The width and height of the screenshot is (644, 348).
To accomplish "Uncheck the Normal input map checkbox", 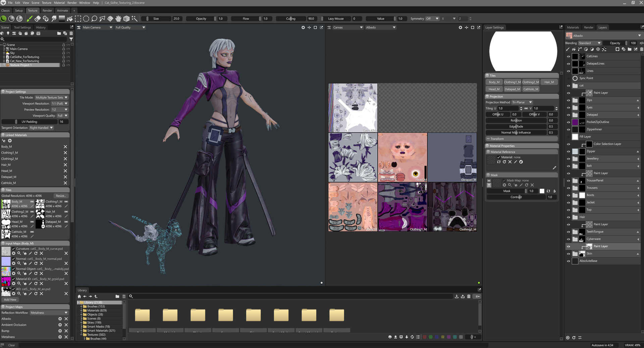I will click(13, 259).
